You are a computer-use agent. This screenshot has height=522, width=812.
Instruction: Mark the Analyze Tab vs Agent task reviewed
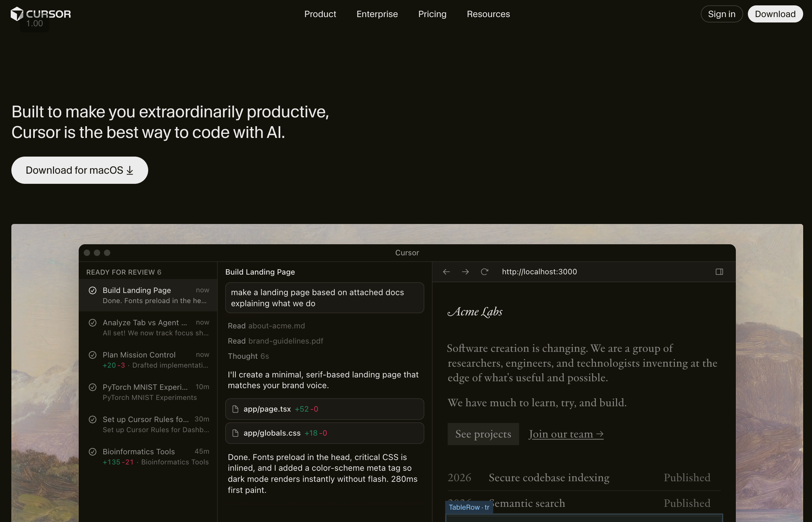[93, 322]
